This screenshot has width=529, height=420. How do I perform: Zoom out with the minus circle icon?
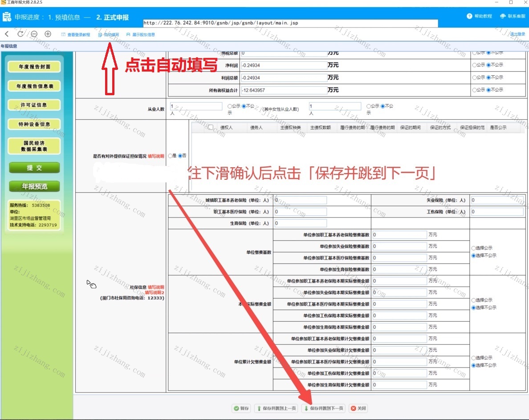34,34
